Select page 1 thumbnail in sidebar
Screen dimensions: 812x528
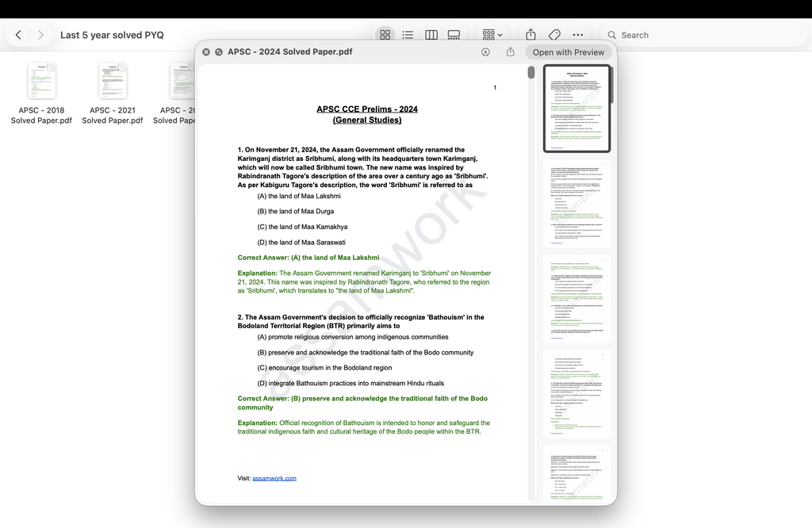click(x=577, y=108)
